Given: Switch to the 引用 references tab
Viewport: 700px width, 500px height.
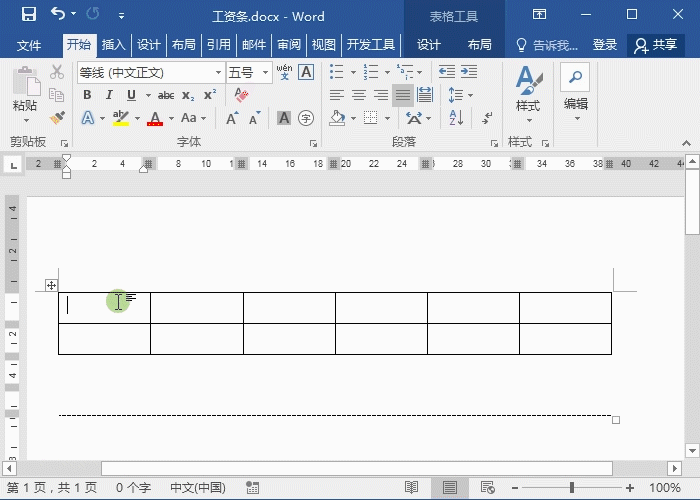Looking at the screenshot, I should (x=219, y=45).
